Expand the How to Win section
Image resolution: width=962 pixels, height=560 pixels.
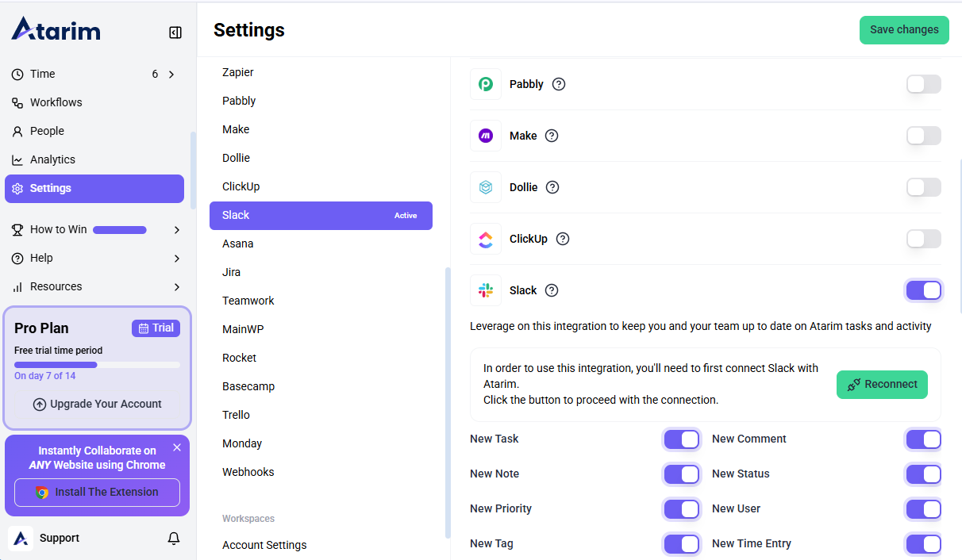(x=176, y=229)
